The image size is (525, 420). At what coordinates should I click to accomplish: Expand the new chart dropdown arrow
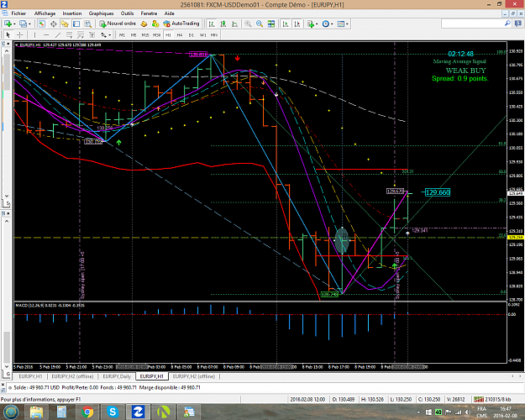point(14,24)
